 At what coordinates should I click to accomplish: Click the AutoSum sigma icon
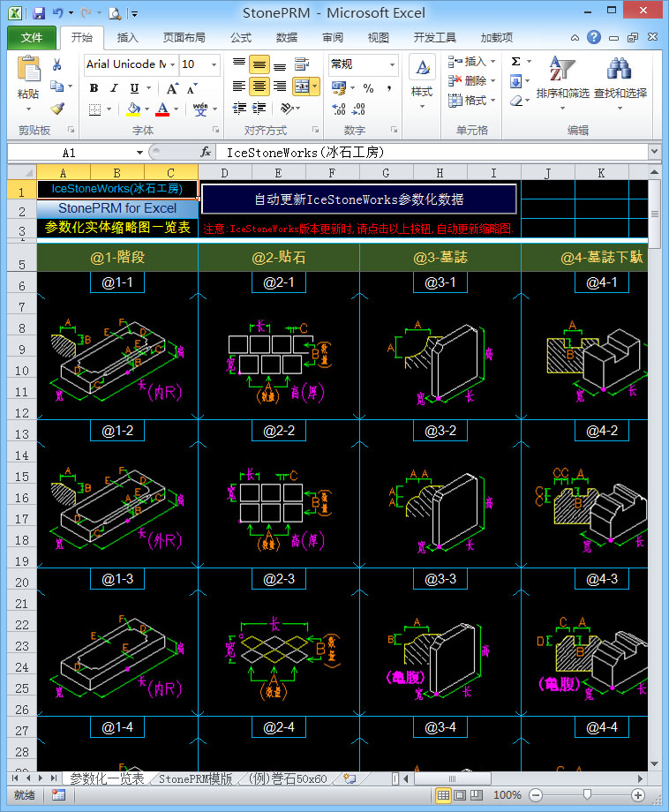coord(515,62)
